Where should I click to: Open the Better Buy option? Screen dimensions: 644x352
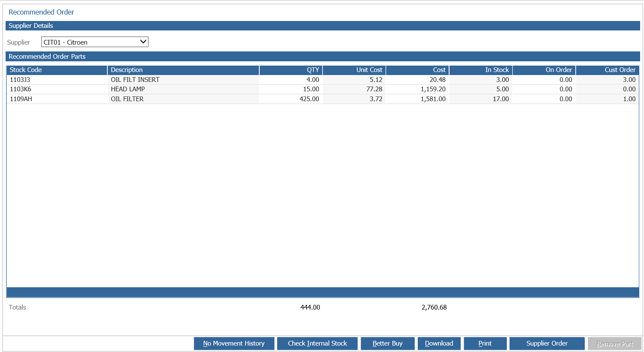tap(388, 343)
